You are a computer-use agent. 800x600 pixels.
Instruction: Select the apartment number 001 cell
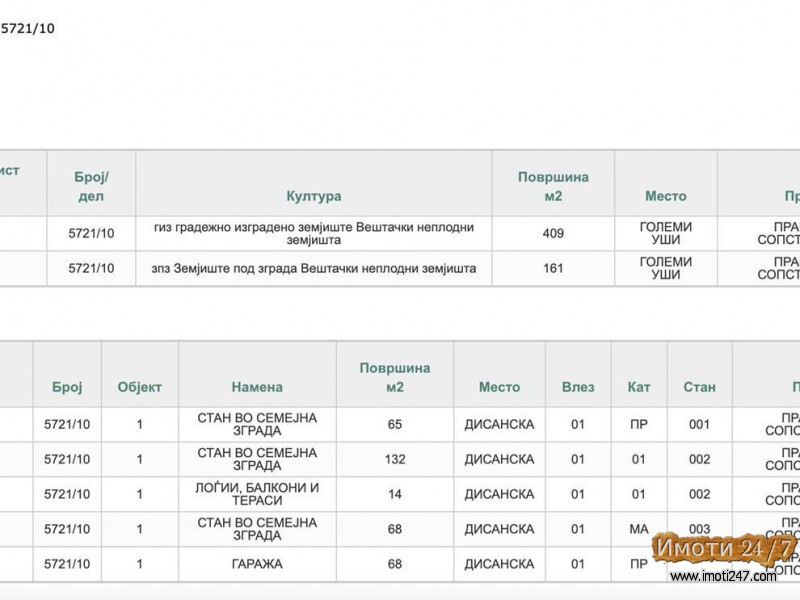[x=699, y=424]
